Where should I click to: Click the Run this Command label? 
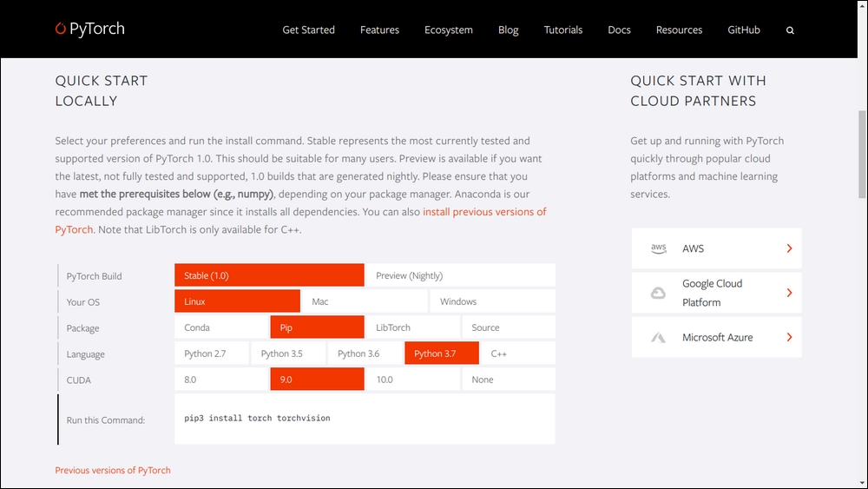106,420
